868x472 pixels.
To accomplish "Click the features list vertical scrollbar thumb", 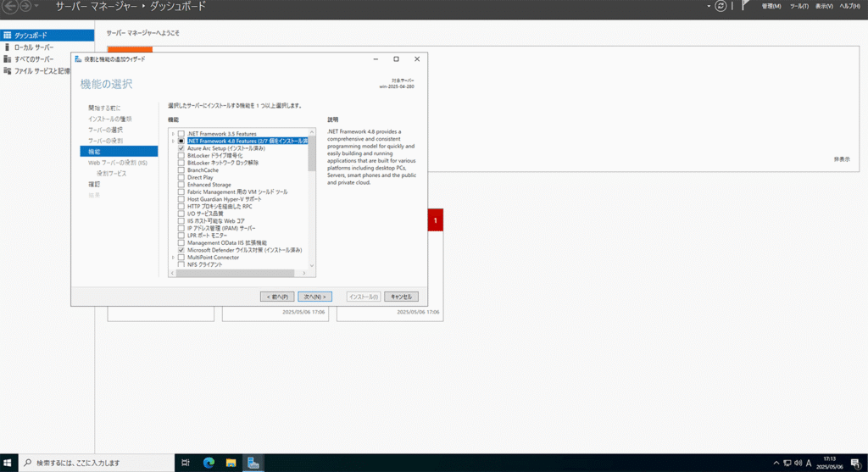I will tap(312, 154).
